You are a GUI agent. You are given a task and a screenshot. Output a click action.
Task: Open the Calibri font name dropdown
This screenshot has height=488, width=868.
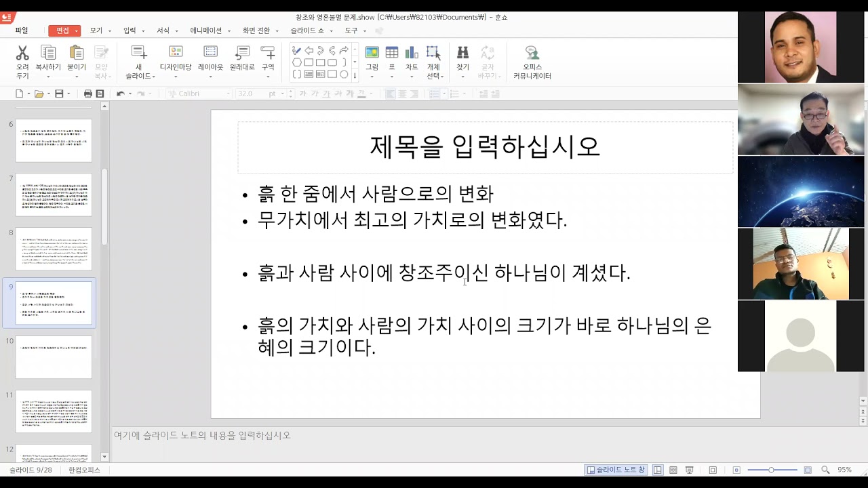tap(227, 94)
